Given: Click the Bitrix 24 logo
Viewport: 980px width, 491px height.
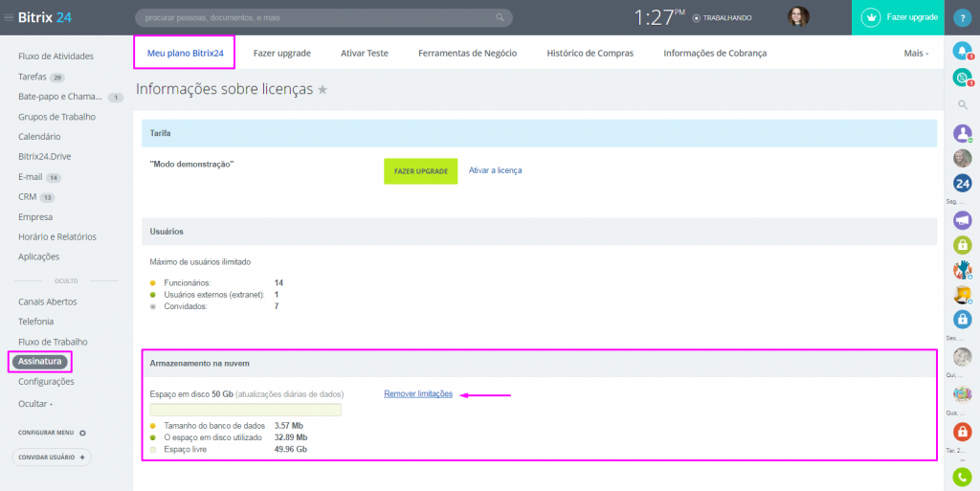Looking at the screenshot, I should tap(44, 17).
